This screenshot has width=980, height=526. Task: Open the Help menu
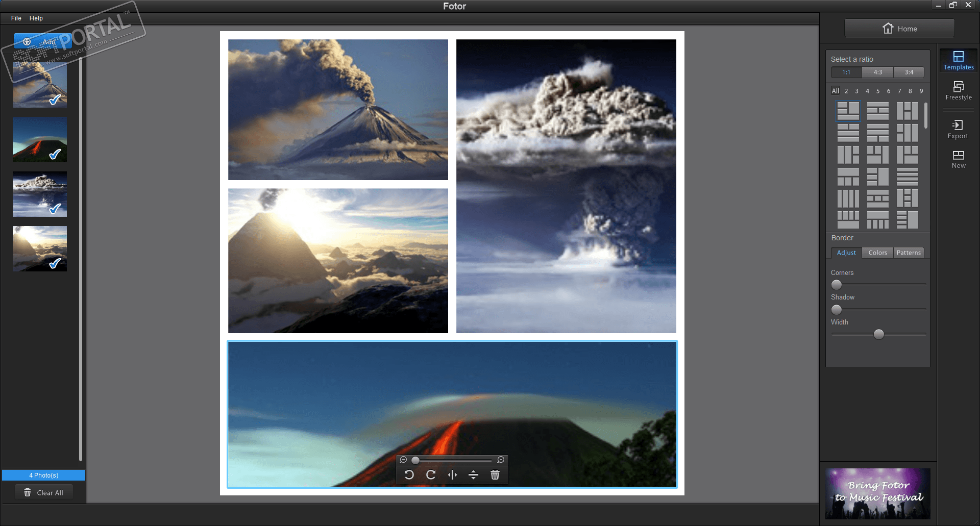36,18
